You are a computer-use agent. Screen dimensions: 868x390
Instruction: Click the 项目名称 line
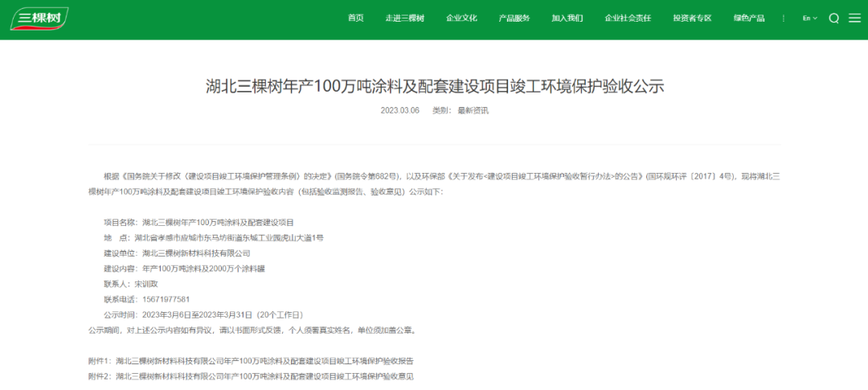199,222
